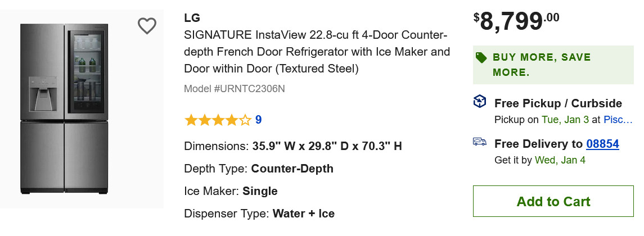Image resolution: width=644 pixels, height=236 pixels.
Task: Click the star rating icons
Action: pyautogui.click(x=218, y=120)
